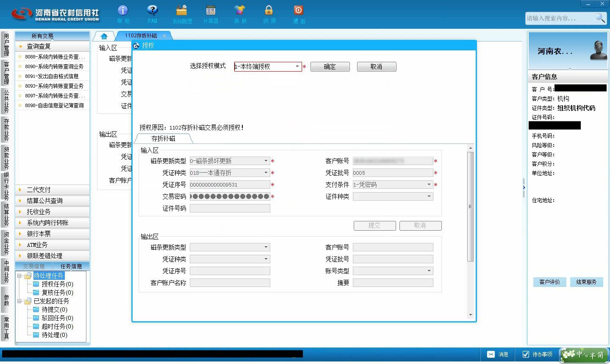Open 8091-发出自由格式信息 transaction
The height and width of the screenshot is (364, 610).
pos(53,76)
